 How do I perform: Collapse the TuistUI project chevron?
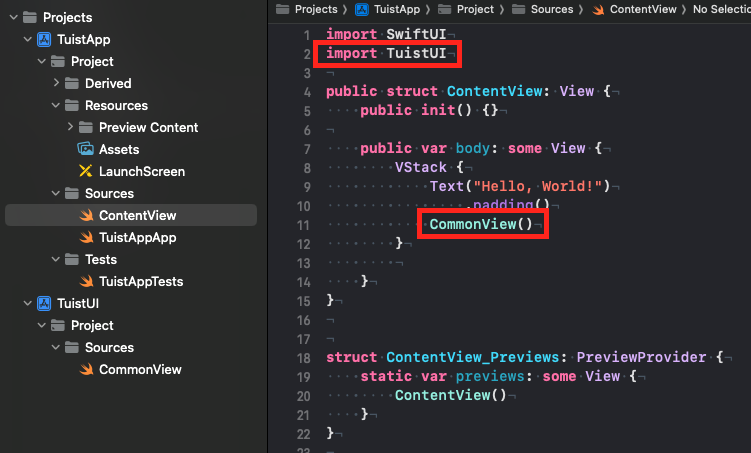pos(28,304)
